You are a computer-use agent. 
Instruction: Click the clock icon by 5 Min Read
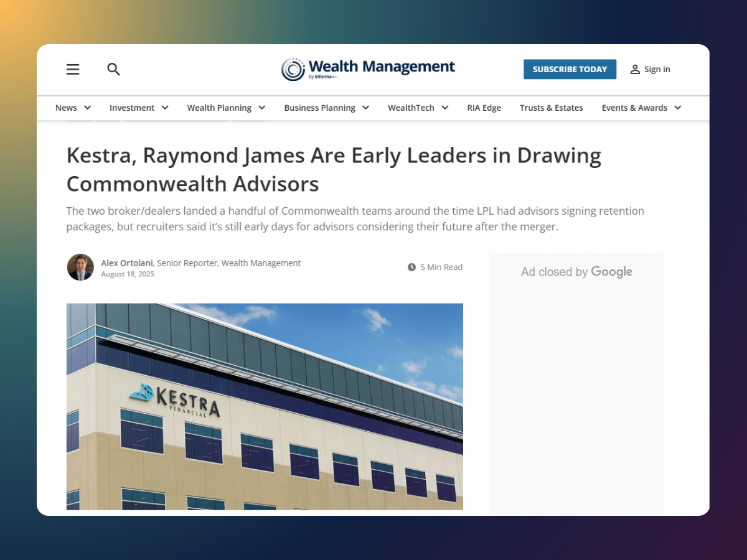pyautogui.click(x=411, y=267)
